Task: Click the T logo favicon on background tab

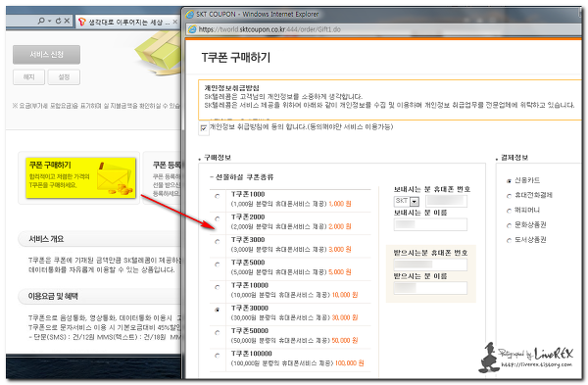Action: coord(82,23)
